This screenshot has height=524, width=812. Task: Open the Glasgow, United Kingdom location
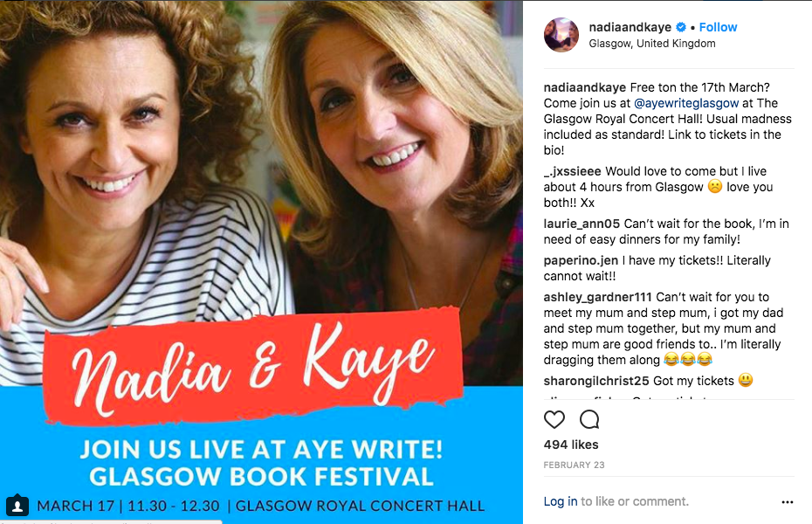coord(652,44)
